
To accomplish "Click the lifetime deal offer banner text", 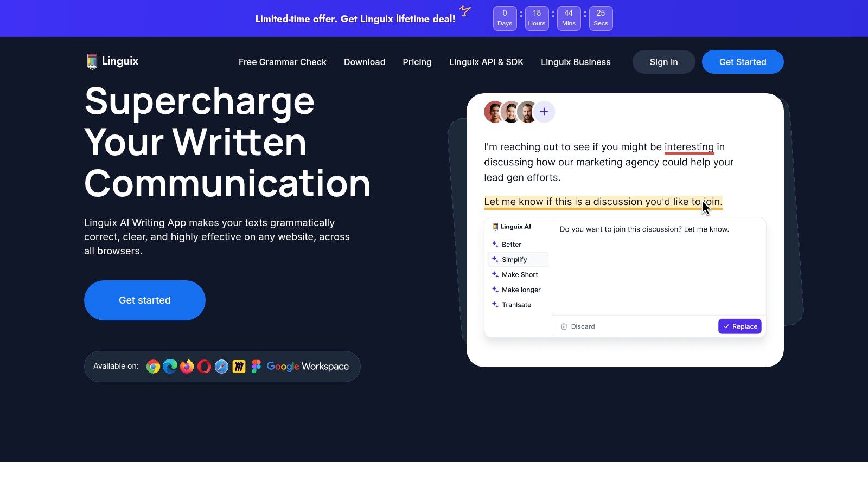I will point(355,19).
